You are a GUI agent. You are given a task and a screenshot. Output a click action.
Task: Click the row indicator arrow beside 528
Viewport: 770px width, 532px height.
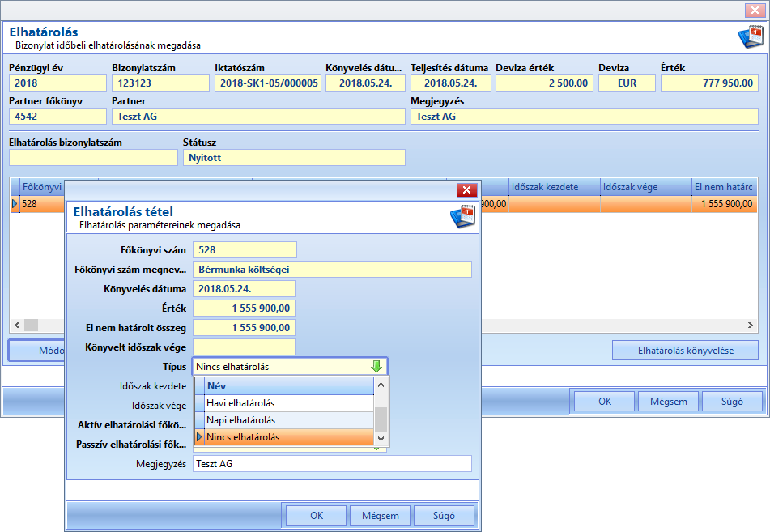coord(15,204)
